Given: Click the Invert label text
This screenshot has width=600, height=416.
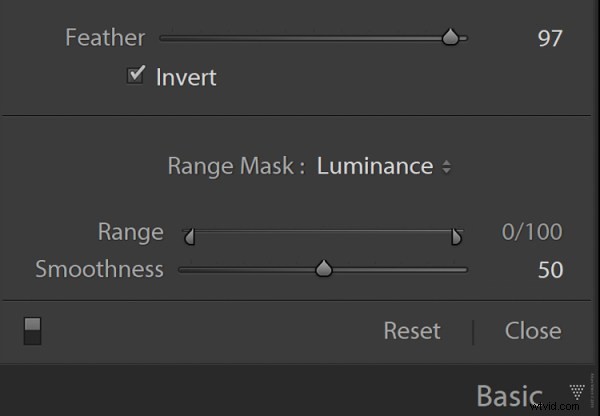Looking at the screenshot, I should pyautogui.click(x=186, y=76).
